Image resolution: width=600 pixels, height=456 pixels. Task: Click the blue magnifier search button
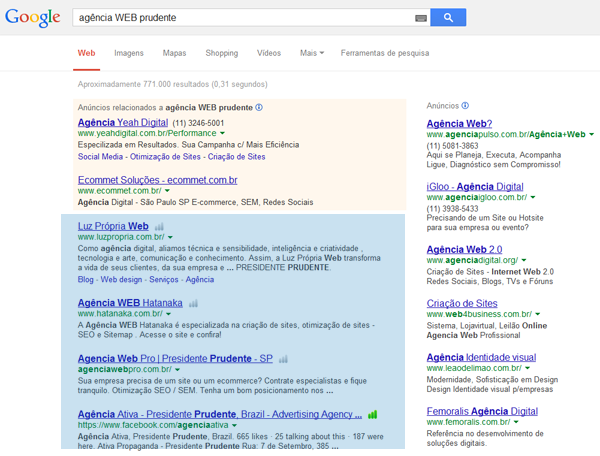(448, 17)
